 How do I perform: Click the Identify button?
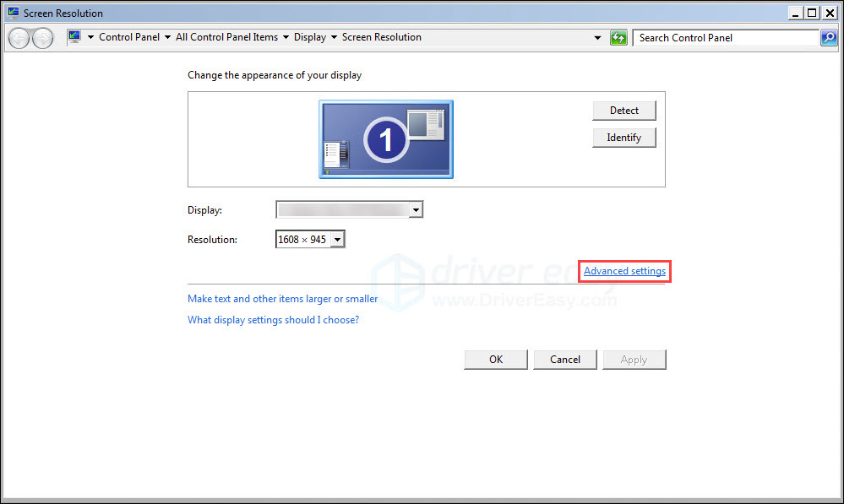623,137
